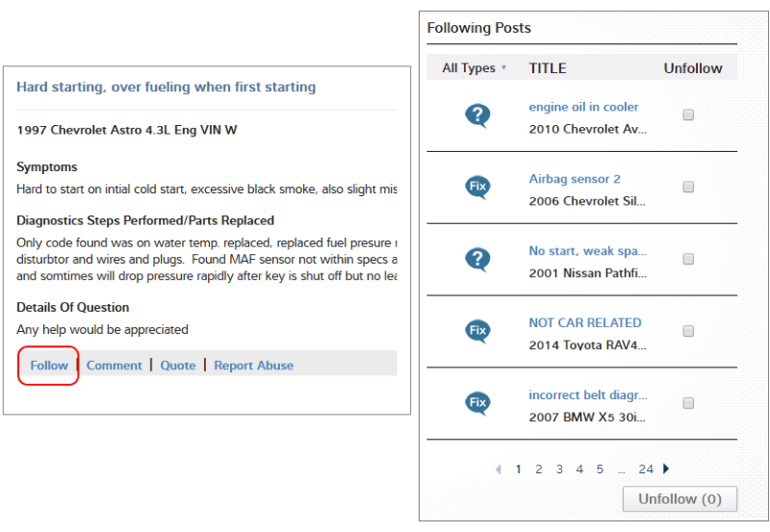Open the All Types filter dropdown
Viewport: 770px width, 532px height.
pyautogui.click(x=474, y=68)
